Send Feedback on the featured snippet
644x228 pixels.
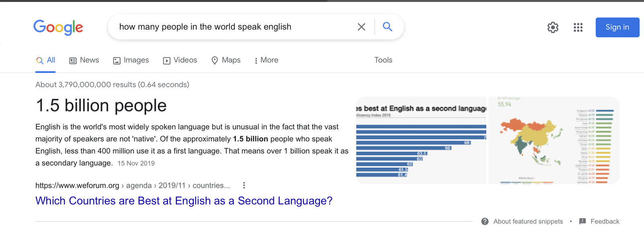pyautogui.click(x=599, y=222)
